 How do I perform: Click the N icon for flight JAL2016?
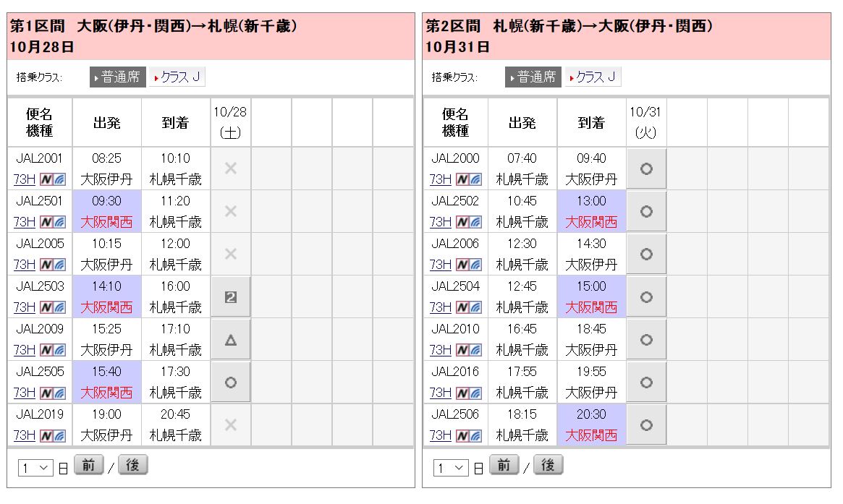point(462,393)
